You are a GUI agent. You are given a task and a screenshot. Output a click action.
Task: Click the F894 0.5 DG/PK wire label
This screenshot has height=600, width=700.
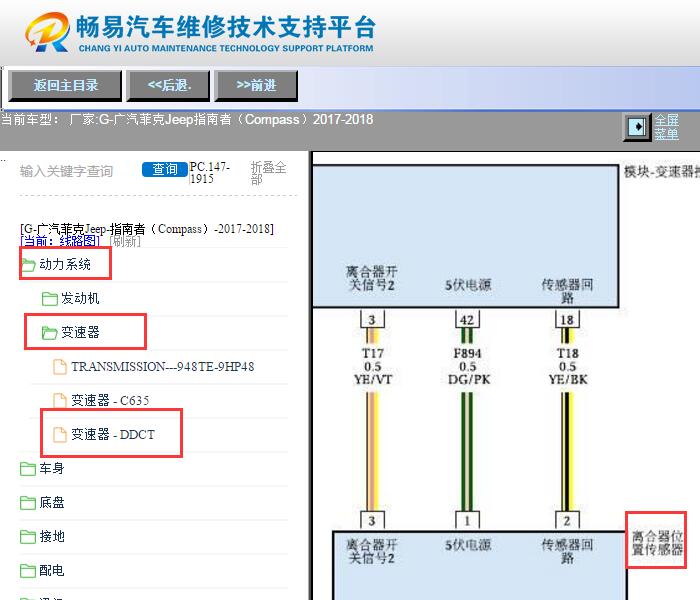coord(468,367)
